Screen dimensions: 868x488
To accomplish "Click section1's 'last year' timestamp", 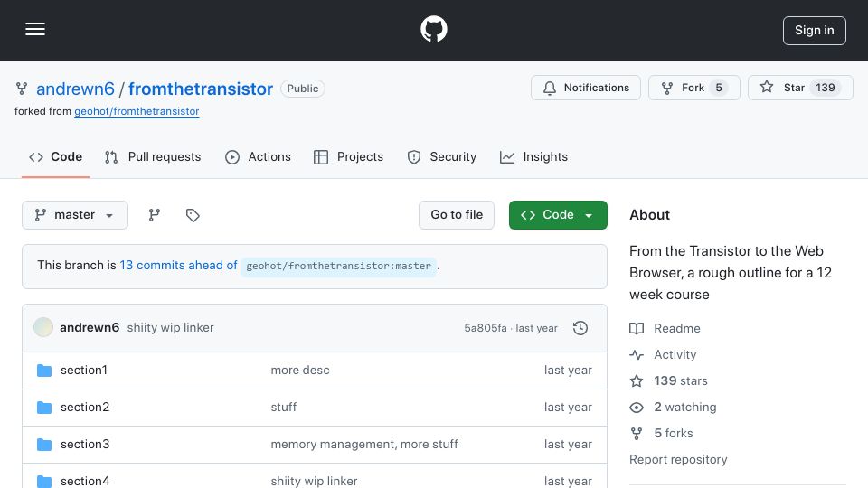I will click(568, 371).
